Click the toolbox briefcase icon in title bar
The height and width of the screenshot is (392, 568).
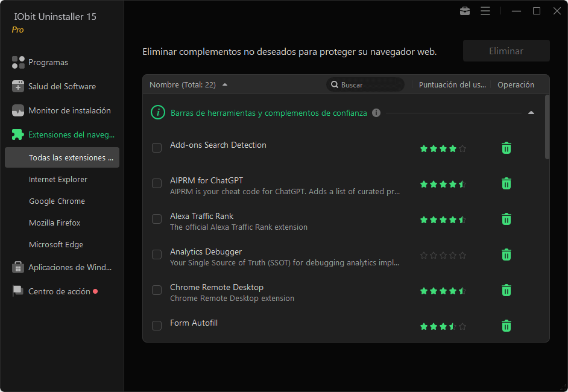[x=465, y=11]
